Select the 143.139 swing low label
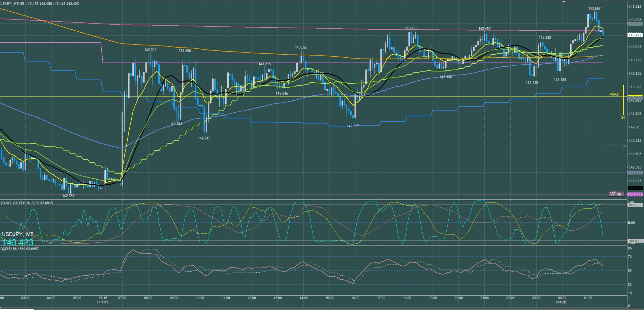This screenshot has width=644, height=310. click(560, 80)
